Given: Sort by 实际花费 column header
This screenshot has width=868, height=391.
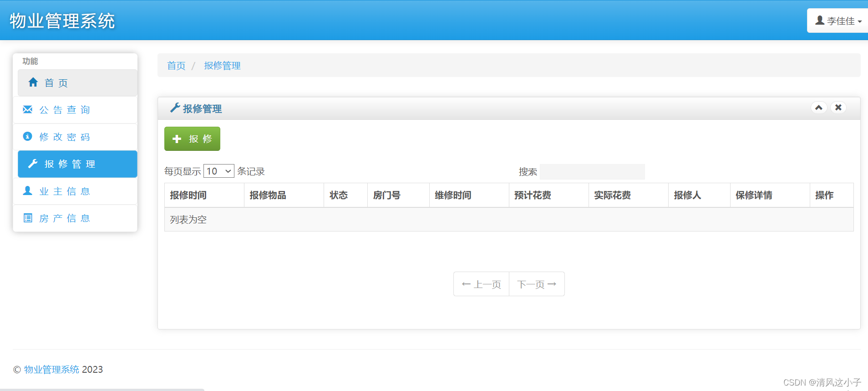Looking at the screenshot, I should (x=629, y=195).
